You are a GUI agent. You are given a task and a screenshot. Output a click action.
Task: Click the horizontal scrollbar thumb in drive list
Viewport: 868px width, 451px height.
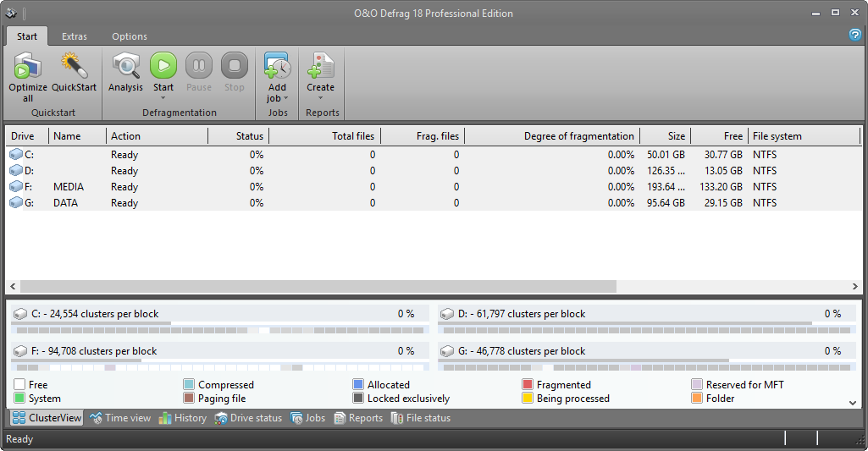click(318, 286)
